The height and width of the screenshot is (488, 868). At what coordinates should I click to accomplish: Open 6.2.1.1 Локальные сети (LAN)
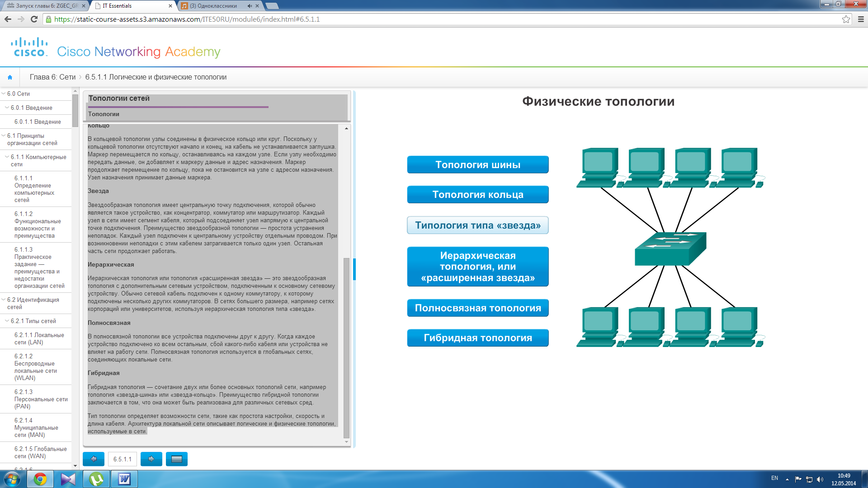point(39,338)
